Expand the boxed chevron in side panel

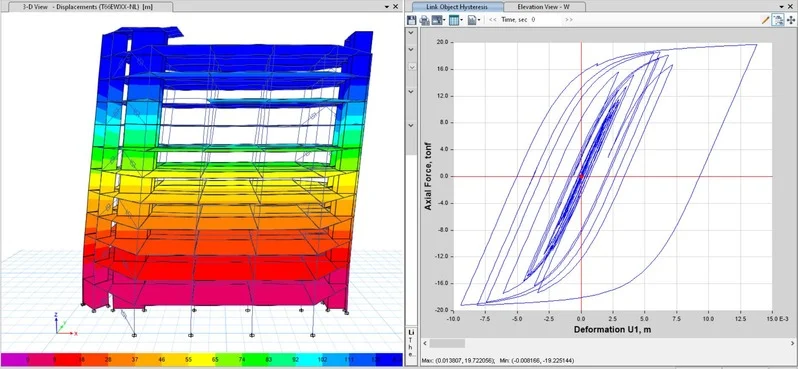tap(412, 67)
